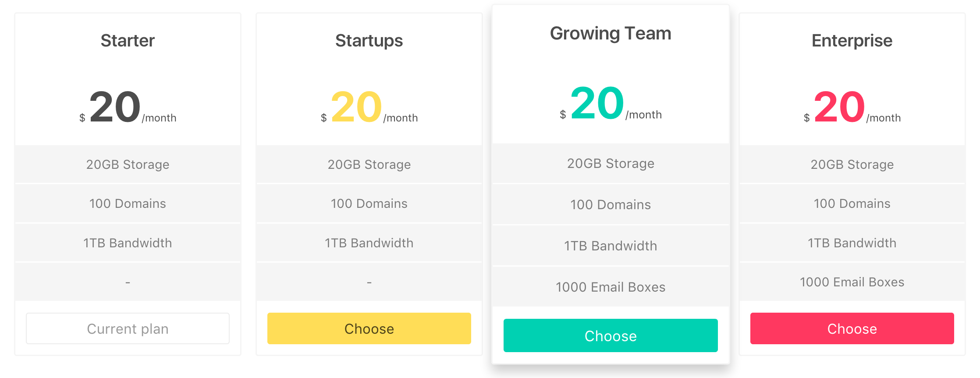
Task: Select the Startups plan title
Action: [x=369, y=40]
